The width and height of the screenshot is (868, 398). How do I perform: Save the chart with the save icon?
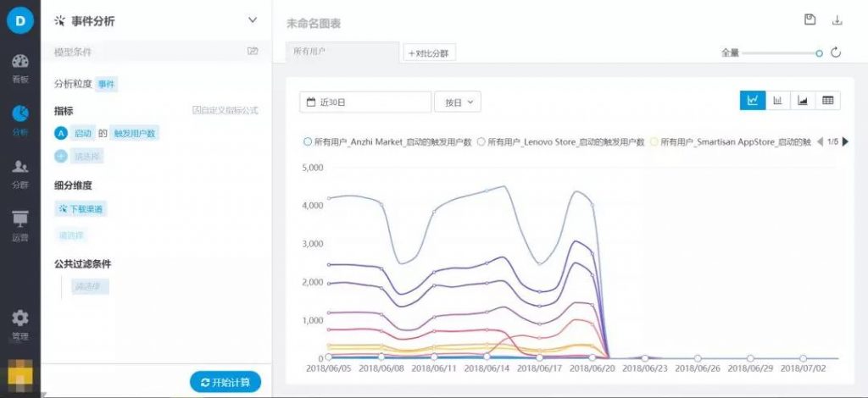point(810,20)
